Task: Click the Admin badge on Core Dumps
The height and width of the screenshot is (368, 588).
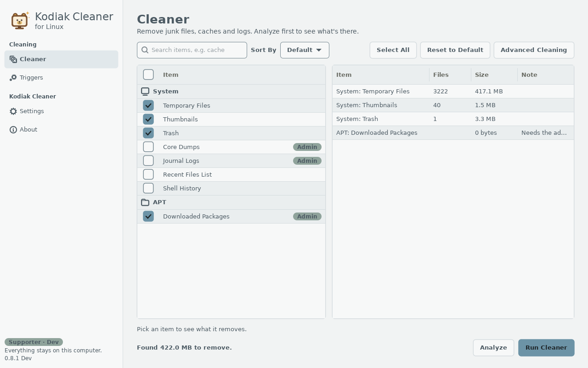Action: click(307, 147)
